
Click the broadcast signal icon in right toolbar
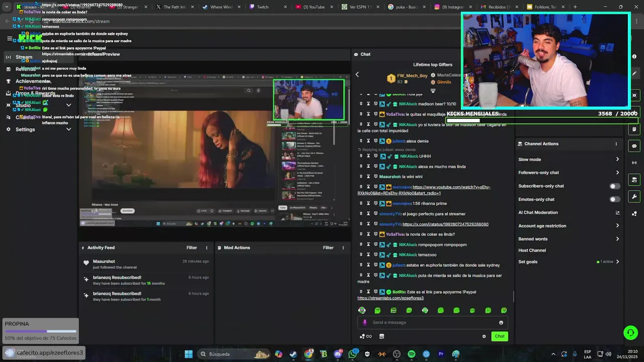click(634, 162)
